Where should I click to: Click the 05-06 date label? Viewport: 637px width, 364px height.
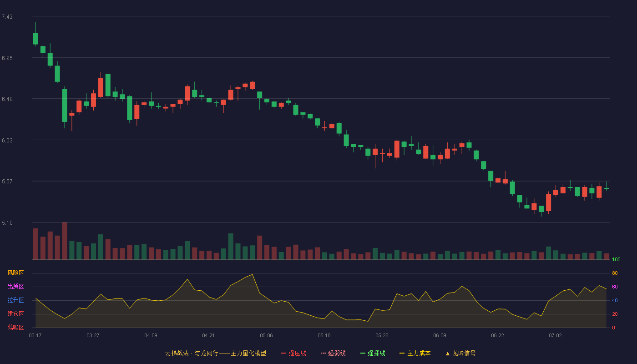point(266,335)
